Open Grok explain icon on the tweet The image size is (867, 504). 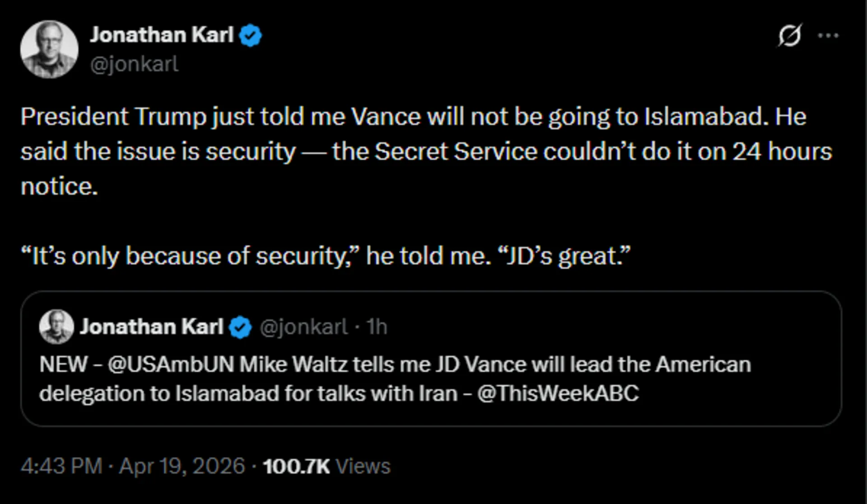[790, 35]
